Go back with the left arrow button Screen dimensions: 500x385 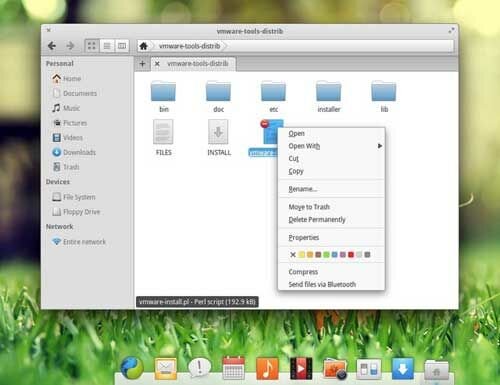[52, 46]
